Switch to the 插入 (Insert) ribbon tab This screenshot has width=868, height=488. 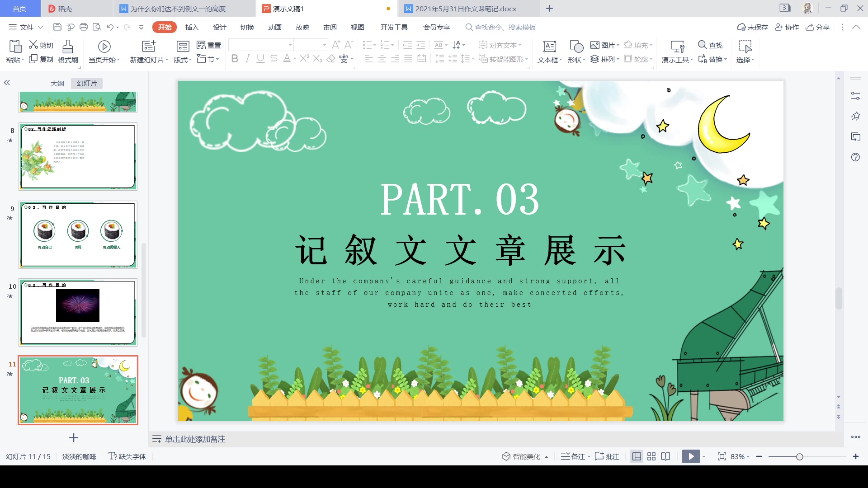193,28
